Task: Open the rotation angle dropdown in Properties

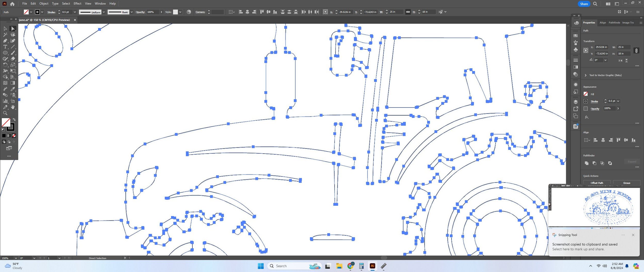Action: (x=605, y=60)
